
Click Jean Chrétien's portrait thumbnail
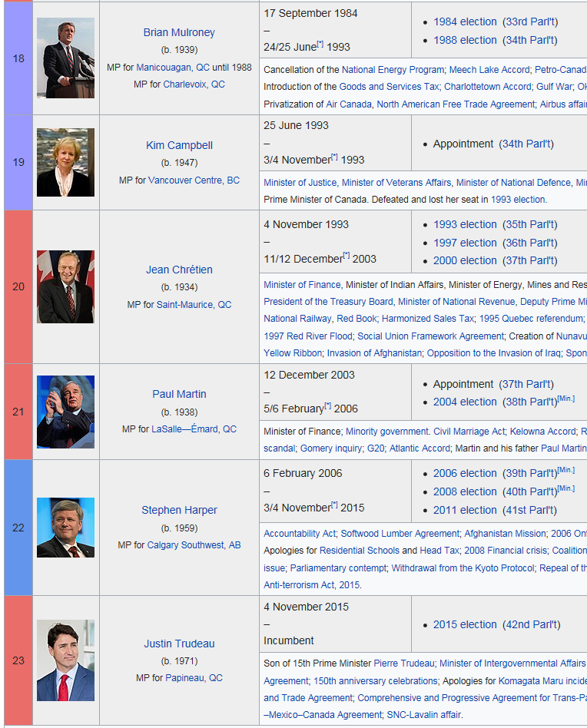click(x=65, y=286)
